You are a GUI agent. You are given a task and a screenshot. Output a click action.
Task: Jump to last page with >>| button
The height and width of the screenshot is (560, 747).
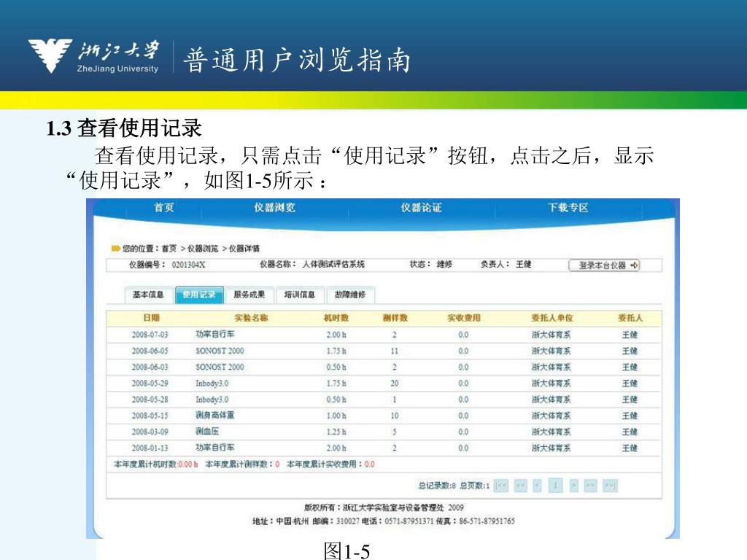point(611,486)
